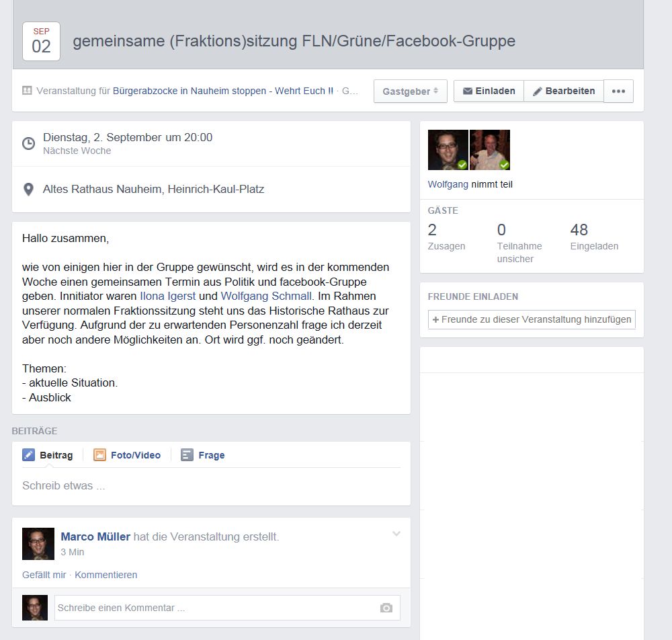Open Ilona Igerst's profile link
672x640 pixels.
pyautogui.click(x=168, y=296)
